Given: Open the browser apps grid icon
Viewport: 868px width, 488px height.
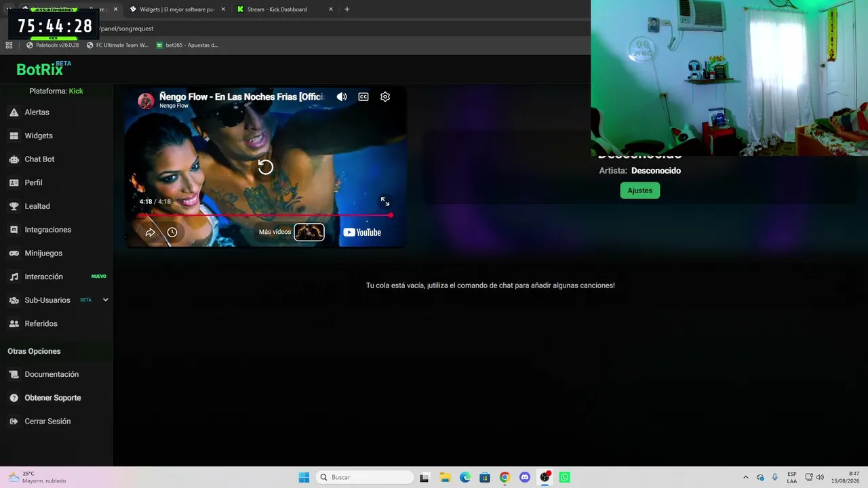Looking at the screenshot, I should 9,45.
